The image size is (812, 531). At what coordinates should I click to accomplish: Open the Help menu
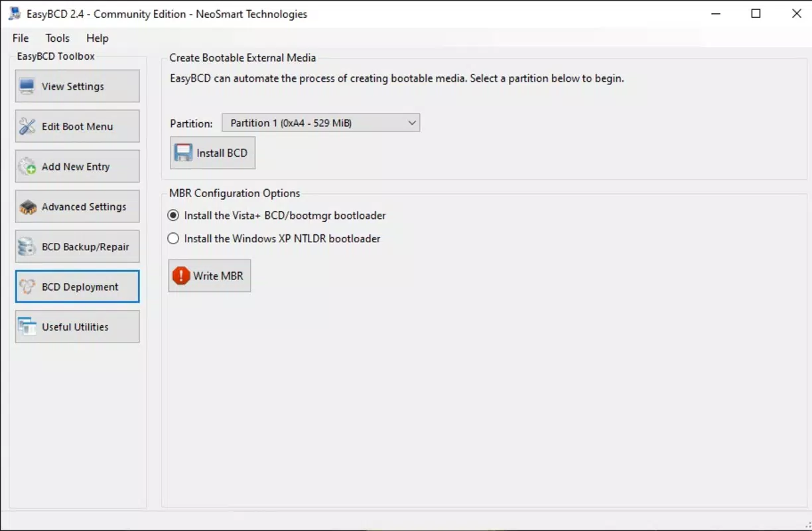point(98,38)
